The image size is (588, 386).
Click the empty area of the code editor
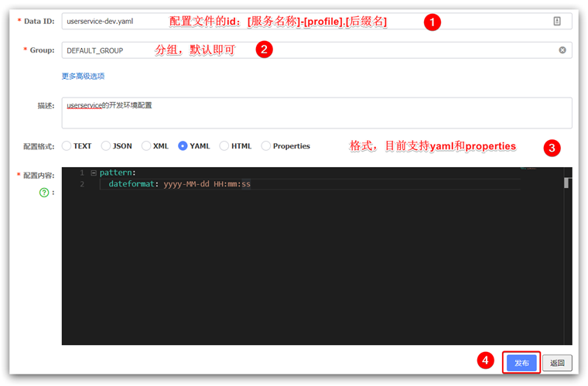[309, 271]
